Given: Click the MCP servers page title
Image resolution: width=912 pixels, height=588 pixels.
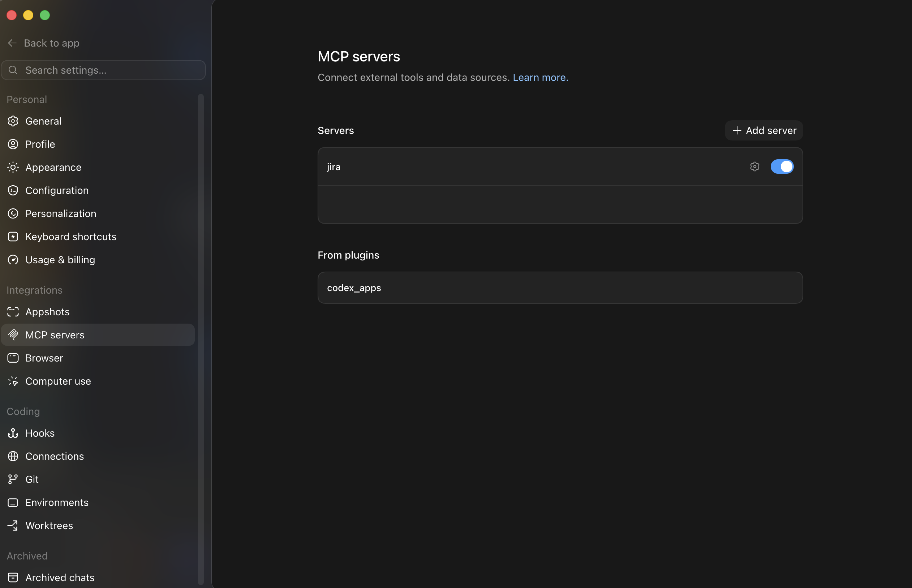Looking at the screenshot, I should pos(358,56).
